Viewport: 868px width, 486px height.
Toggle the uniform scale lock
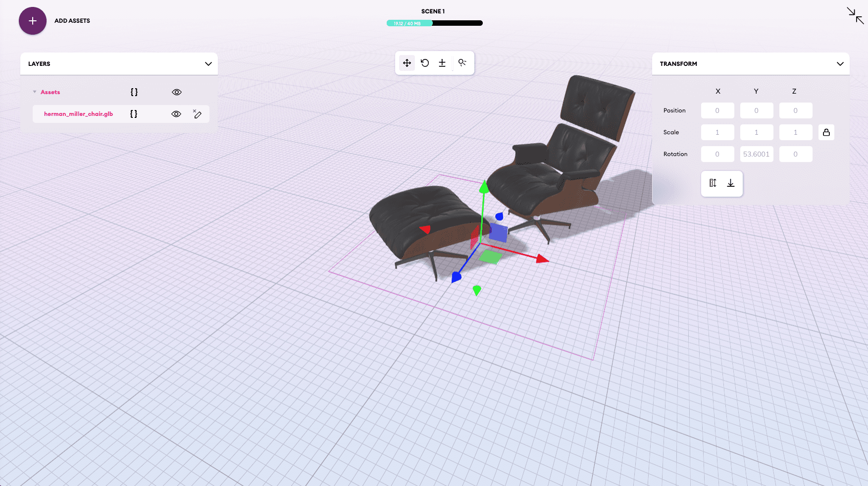click(x=826, y=132)
